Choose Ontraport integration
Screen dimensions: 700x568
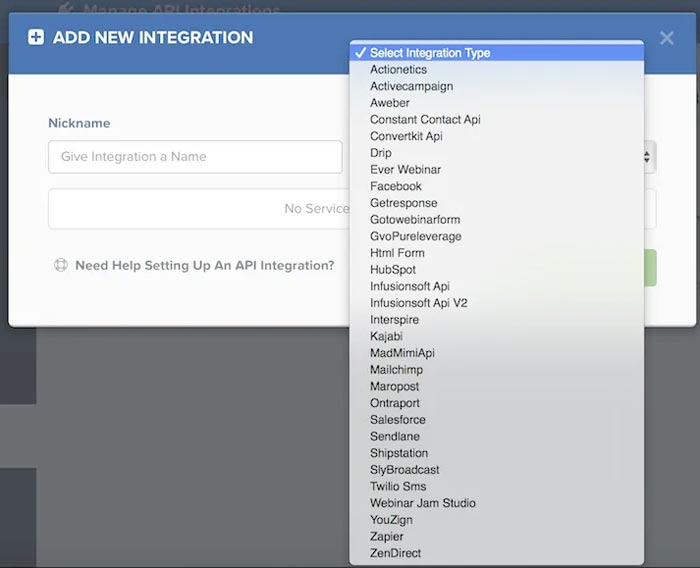(496, 403)
